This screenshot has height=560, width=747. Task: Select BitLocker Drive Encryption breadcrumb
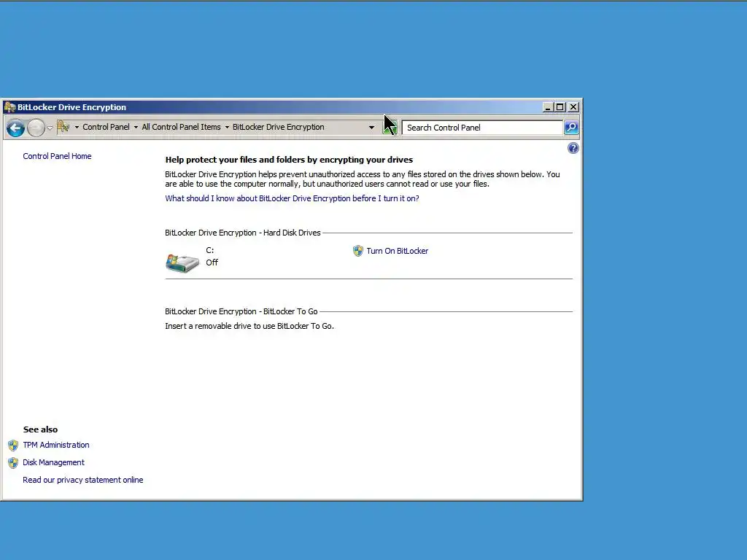click(x=278, y=127)
